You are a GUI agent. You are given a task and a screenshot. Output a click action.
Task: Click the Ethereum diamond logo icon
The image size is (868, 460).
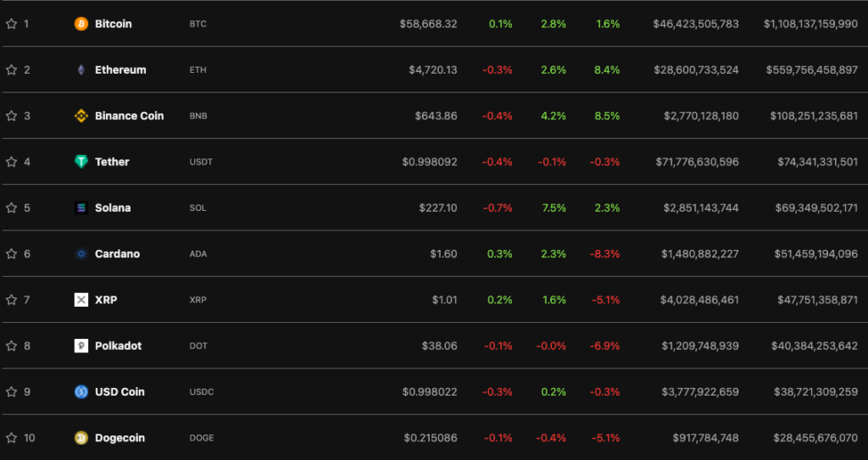[x=81, y=70]
